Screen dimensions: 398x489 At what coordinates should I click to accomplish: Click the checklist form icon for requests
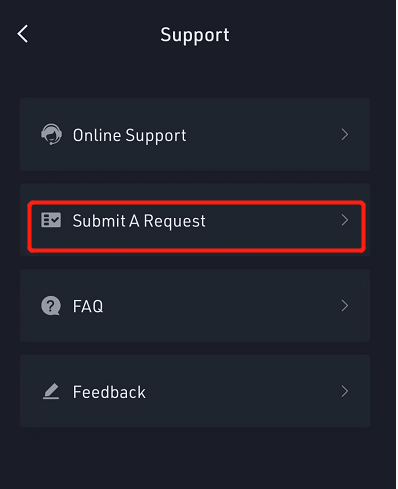coord(51,220)
